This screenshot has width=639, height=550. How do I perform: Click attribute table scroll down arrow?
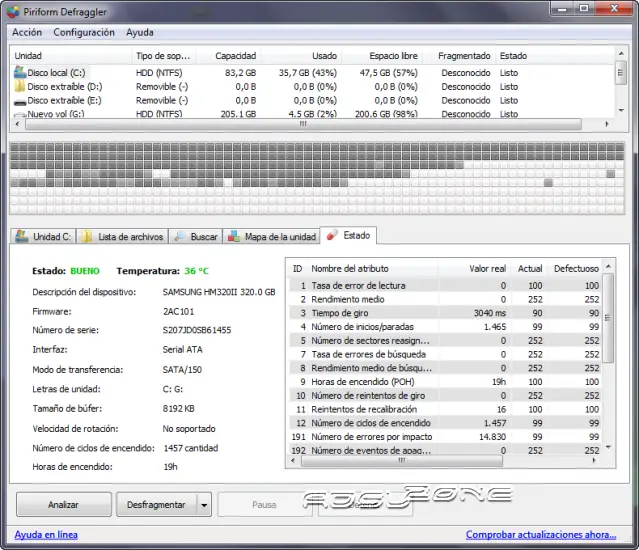pyautogui.click(x=608, y=447)
